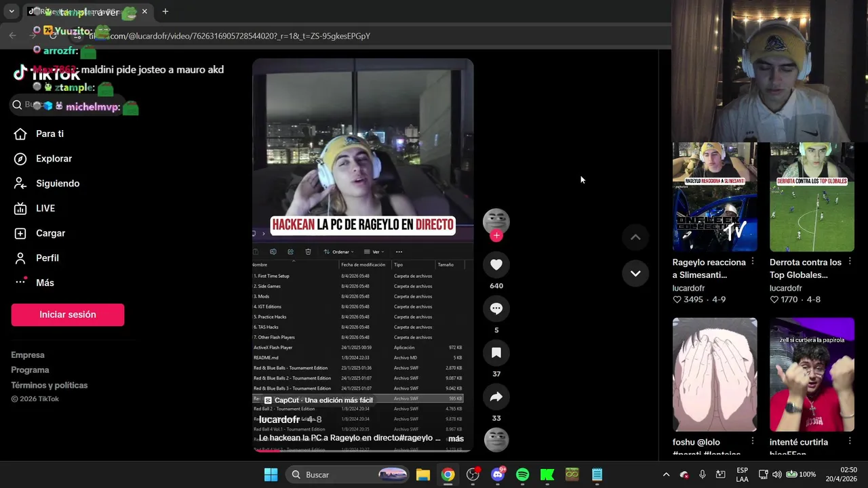Open the green infinity app in taskbar

click(572, 474)
